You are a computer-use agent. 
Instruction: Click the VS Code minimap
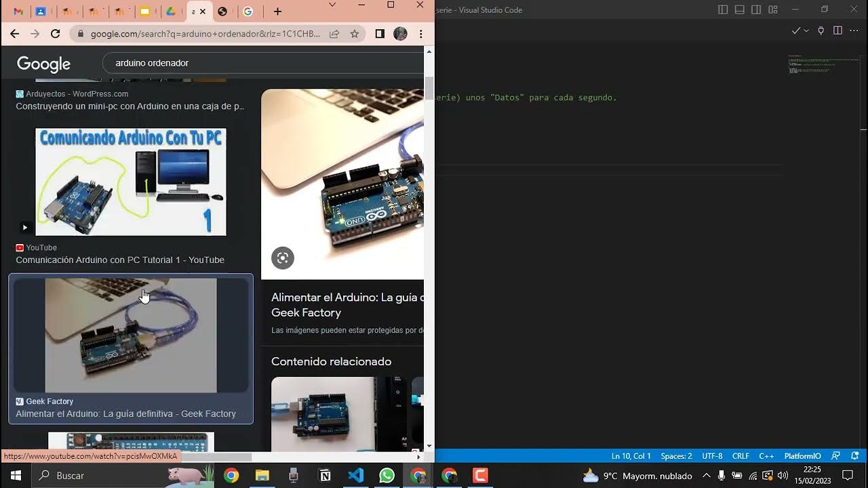(823, 65)
